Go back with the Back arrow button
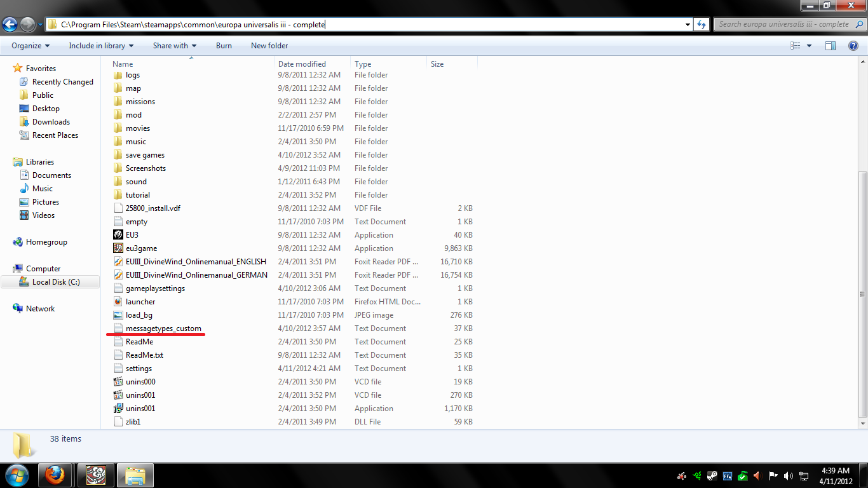The width and height of the screenshot is (868, 488). 10,24
